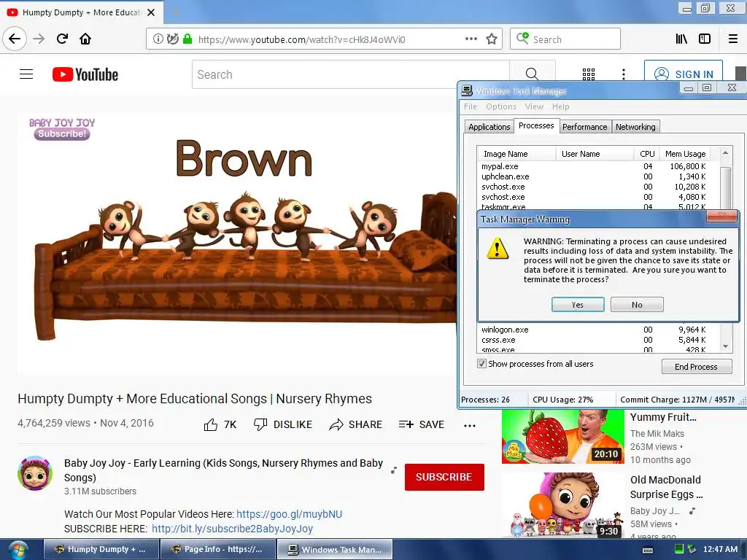Open the Old MacDonald Surprise Eggs thumbnail
The height and width of the screenshot is (560, 747).
pyautogui.click(x=562, y=506)
